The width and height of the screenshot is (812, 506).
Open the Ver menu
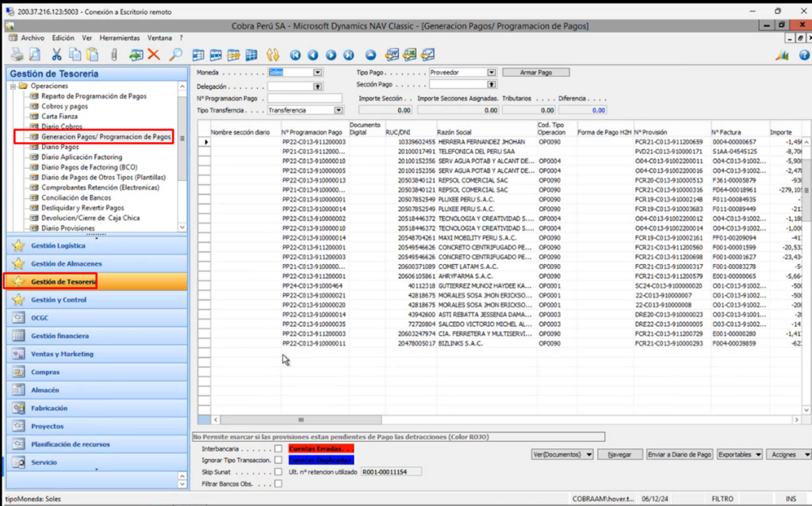coord(87,38)
